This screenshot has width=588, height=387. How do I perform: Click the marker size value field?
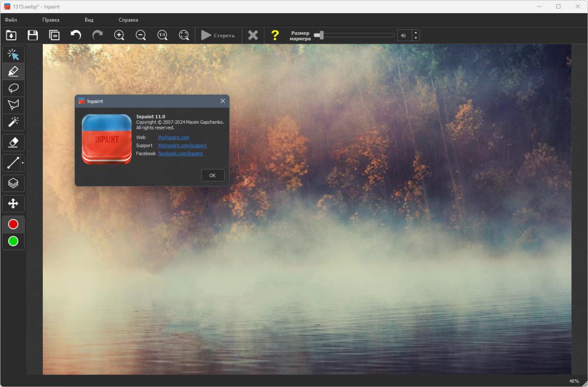(x=404, y=35)
